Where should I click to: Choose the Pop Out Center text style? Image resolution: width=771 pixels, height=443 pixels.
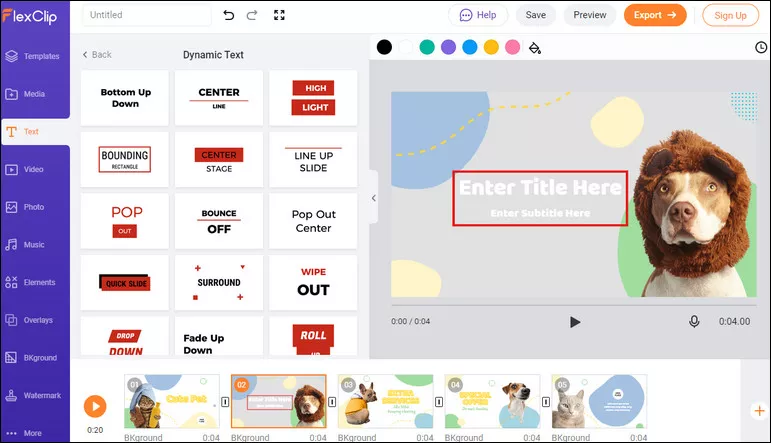pyautogui.click(x=313, y=221)
